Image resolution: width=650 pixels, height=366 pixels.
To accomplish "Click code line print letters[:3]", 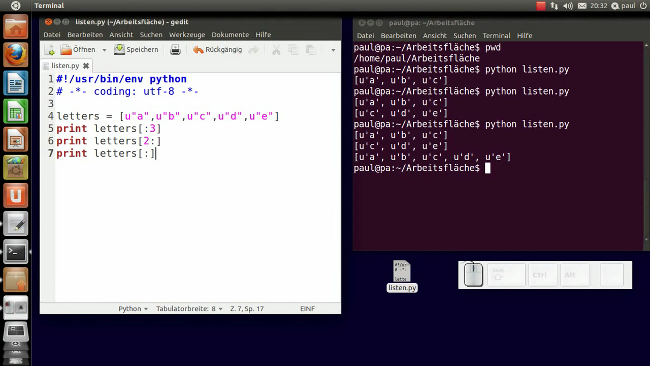I will (x=109, y=128).
